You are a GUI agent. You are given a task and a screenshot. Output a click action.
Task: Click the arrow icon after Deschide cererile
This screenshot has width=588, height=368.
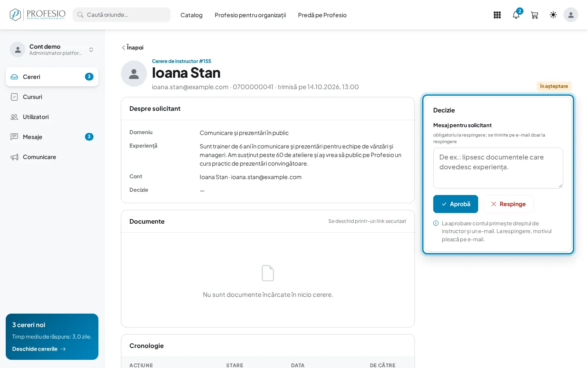click(63, 349)
